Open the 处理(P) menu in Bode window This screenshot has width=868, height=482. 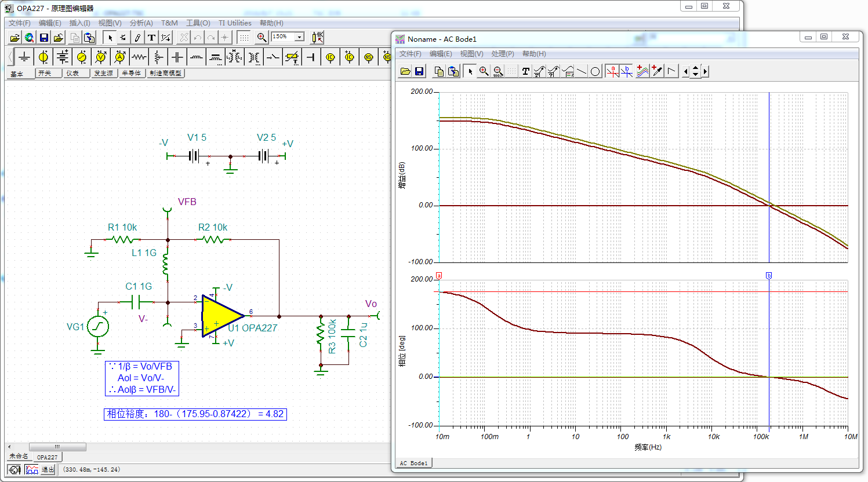click(502, 54)
